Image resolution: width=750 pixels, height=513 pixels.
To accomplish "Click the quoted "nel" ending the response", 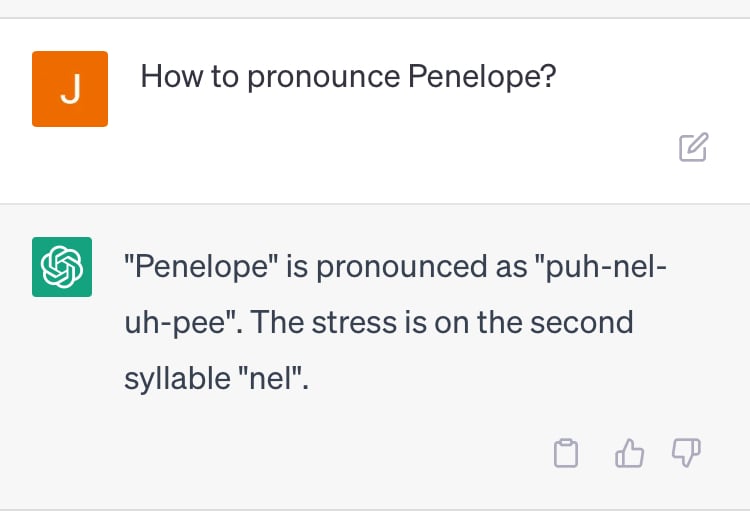I will (x=271, y=378).
